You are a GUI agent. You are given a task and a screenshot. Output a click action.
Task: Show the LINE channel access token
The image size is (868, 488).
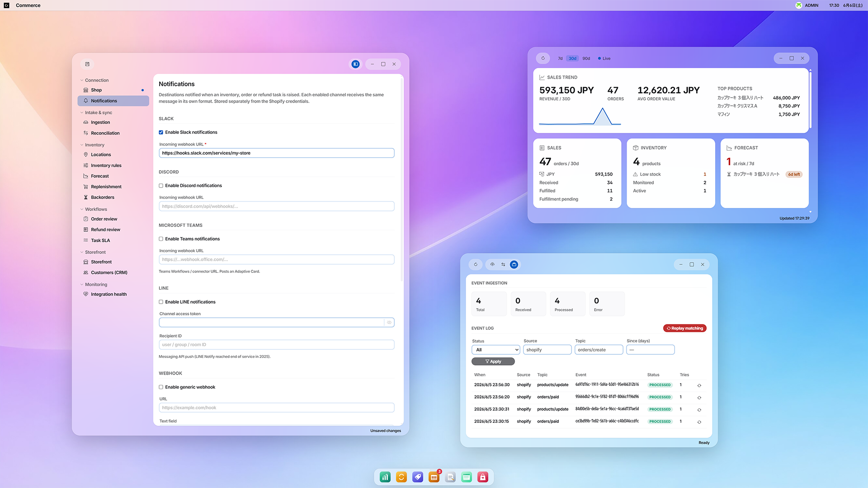389,323
